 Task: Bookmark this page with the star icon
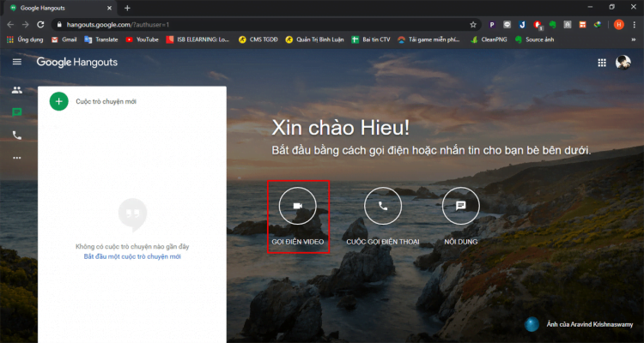click(473, 25)
